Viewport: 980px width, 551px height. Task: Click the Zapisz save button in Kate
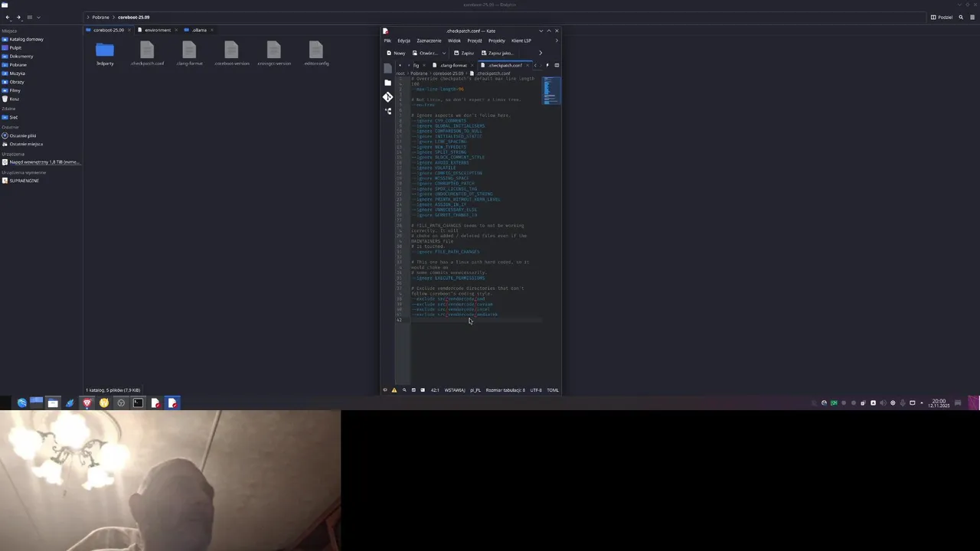[x=464, y=53]
